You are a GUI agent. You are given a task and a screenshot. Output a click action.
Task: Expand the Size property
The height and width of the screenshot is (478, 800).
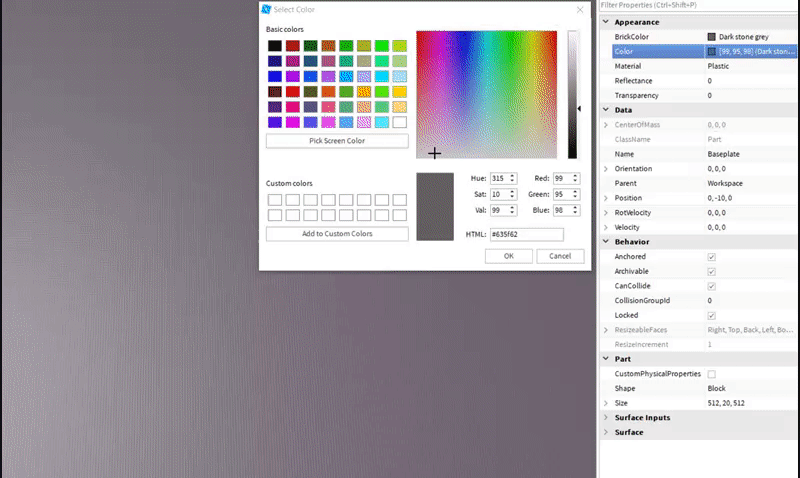point(606,403)
